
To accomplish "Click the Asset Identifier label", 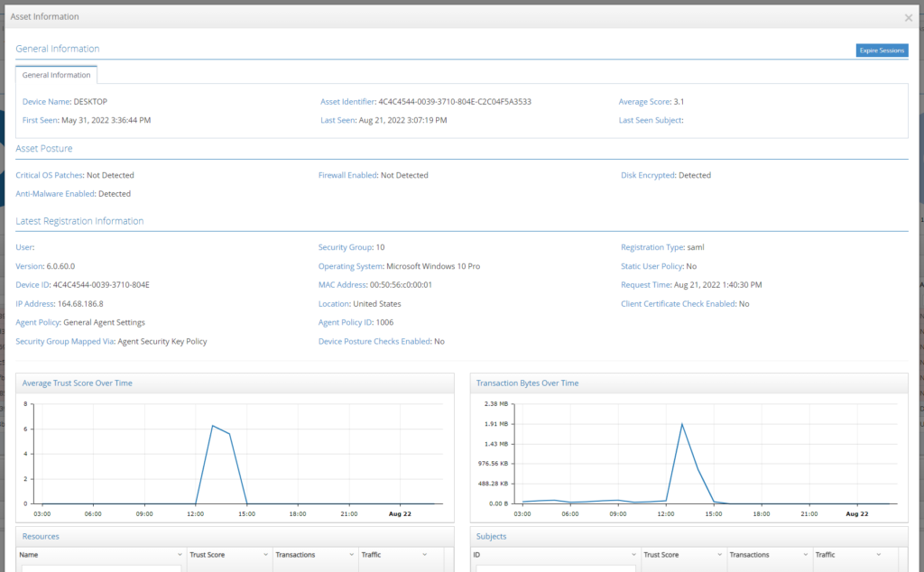I will click(x=347, y=101).
